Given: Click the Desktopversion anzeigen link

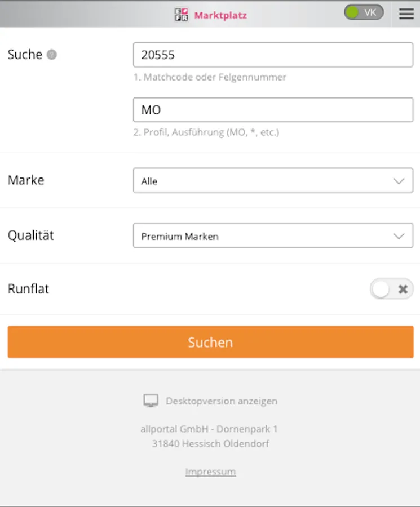Looking at the screenshot, I should tap(221, 401).
